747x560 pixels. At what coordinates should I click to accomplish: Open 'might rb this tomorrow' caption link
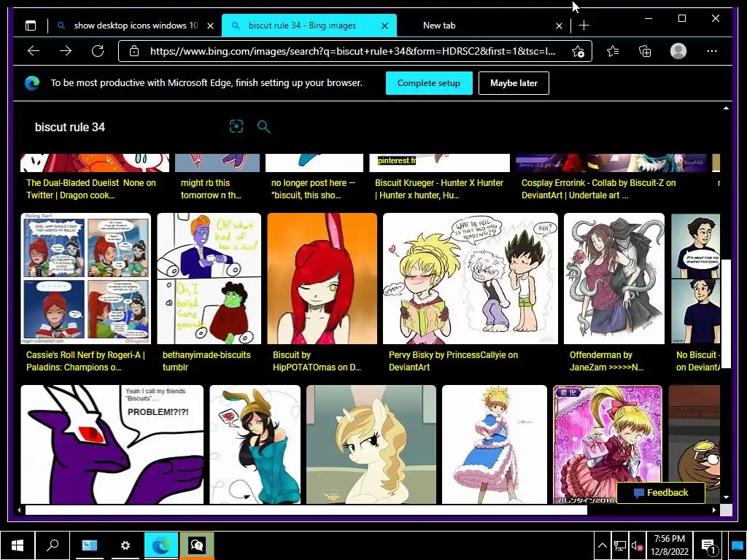211,189
